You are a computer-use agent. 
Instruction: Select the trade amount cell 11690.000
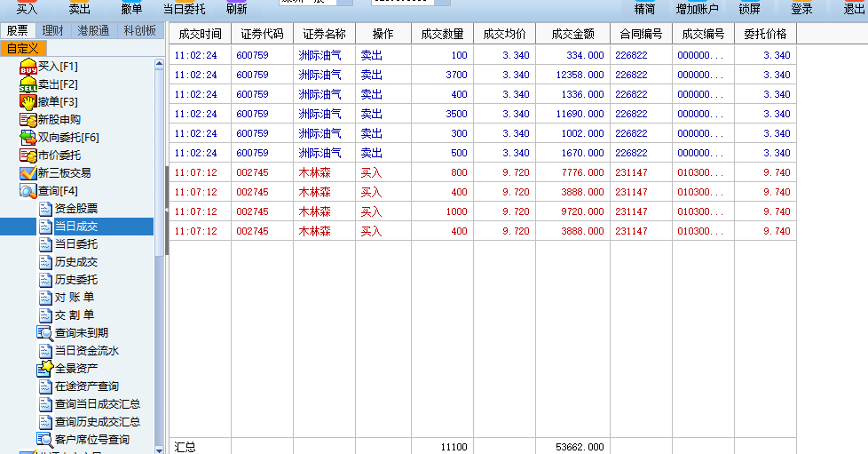pyautogui.click(x=573, y=114)
